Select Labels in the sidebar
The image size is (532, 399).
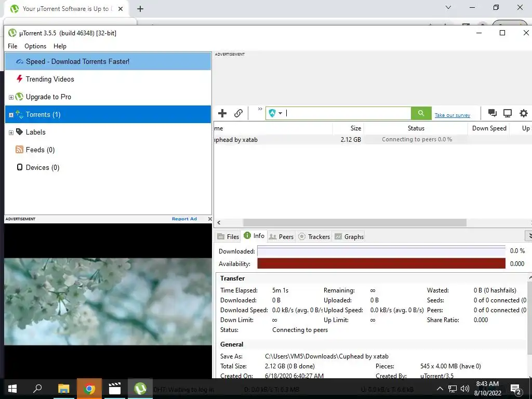tap(108, 132)
